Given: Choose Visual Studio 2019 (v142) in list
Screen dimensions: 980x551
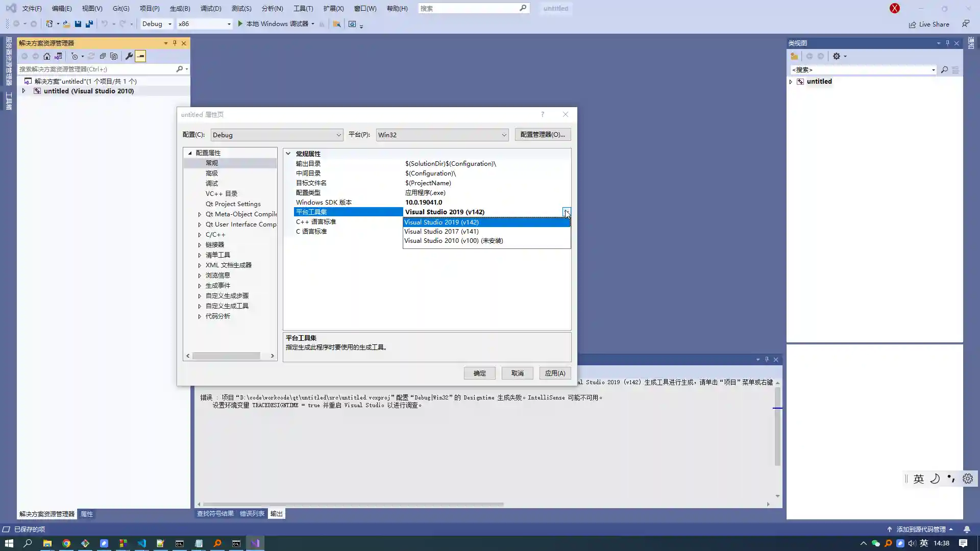Looking at the screenshot, I should point(486,222).
